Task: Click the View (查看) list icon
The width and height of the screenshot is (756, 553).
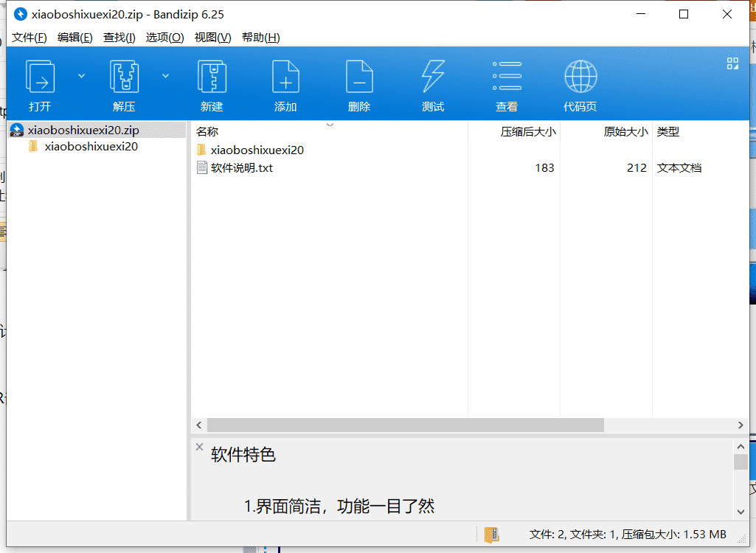Action: [x=507, y=76]
